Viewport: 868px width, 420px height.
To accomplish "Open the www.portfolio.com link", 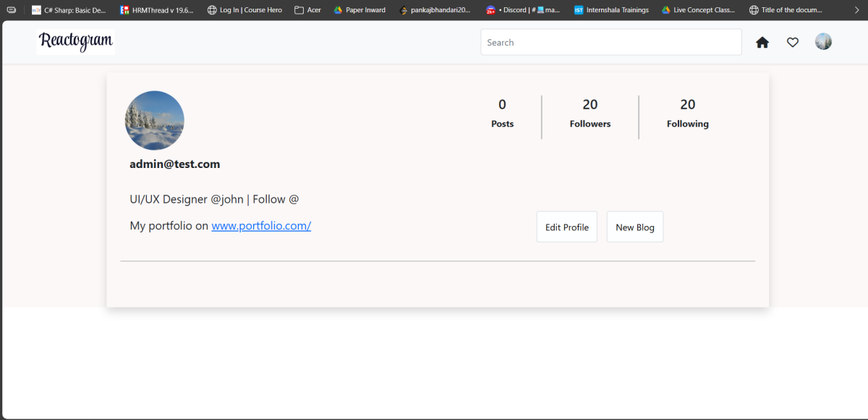I will 261,226.
